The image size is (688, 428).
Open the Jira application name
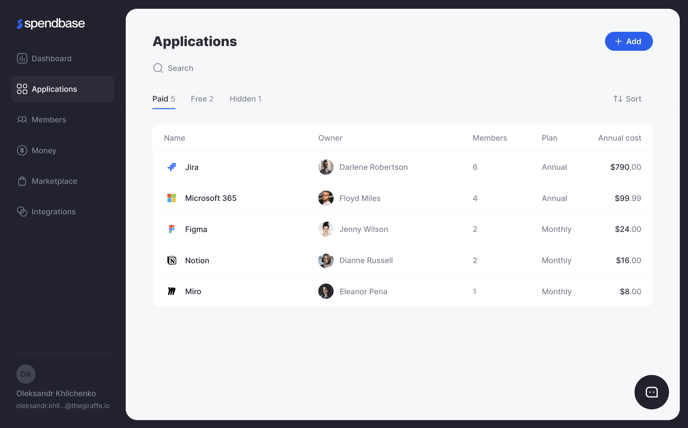click(192, 167)
